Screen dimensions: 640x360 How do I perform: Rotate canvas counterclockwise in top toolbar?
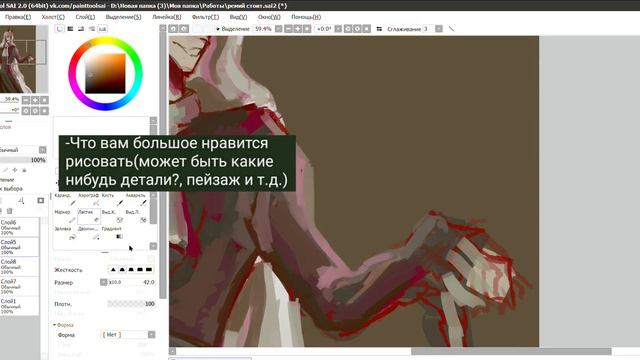[348, 29]
